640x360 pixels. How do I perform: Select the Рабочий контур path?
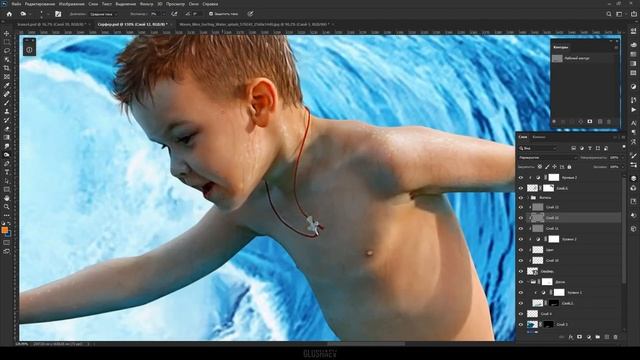pos(584,58)
